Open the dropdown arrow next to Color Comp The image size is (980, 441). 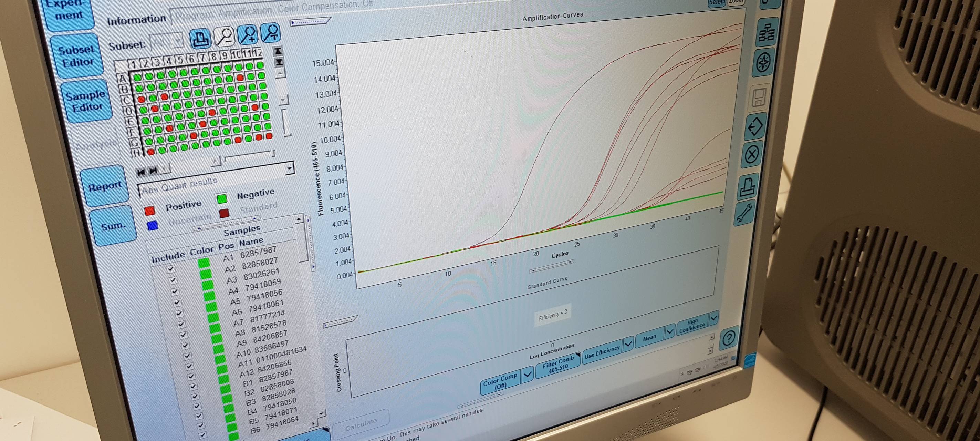pos(527,375)
